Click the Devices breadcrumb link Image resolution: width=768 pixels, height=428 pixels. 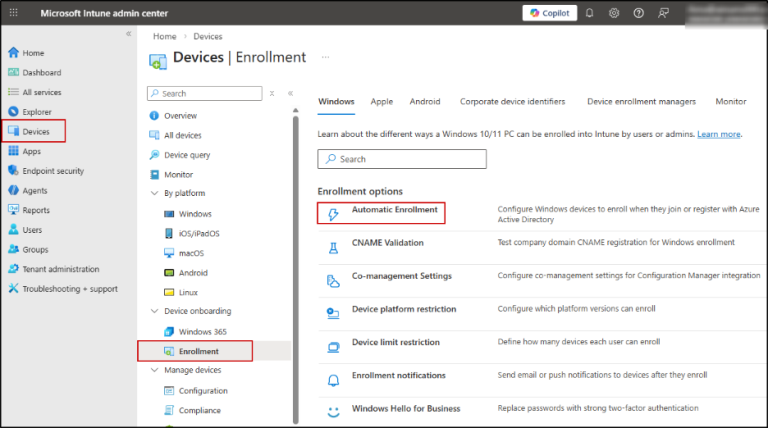pyautogui.click(x=208, y=36)
